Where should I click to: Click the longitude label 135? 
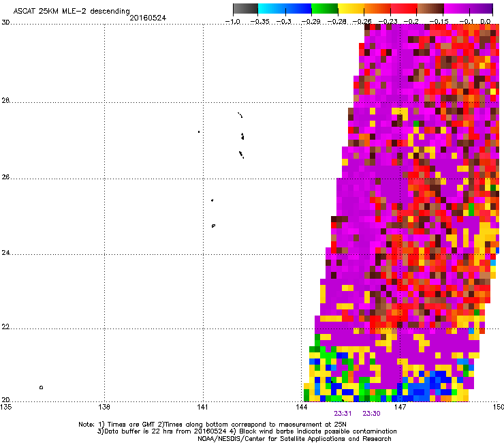coord(6,407)
